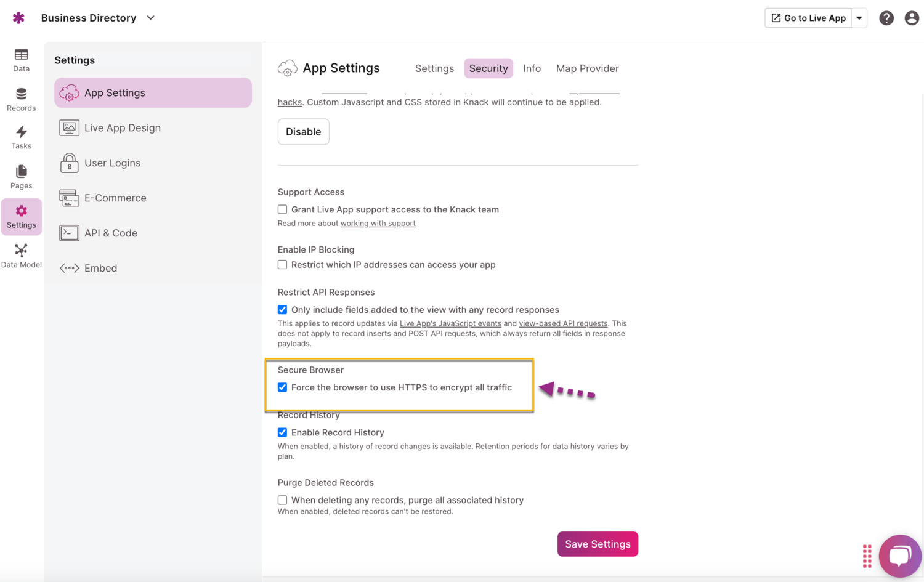Open the Records section icon
924x582 pixels.
click(x=21, y=99)
